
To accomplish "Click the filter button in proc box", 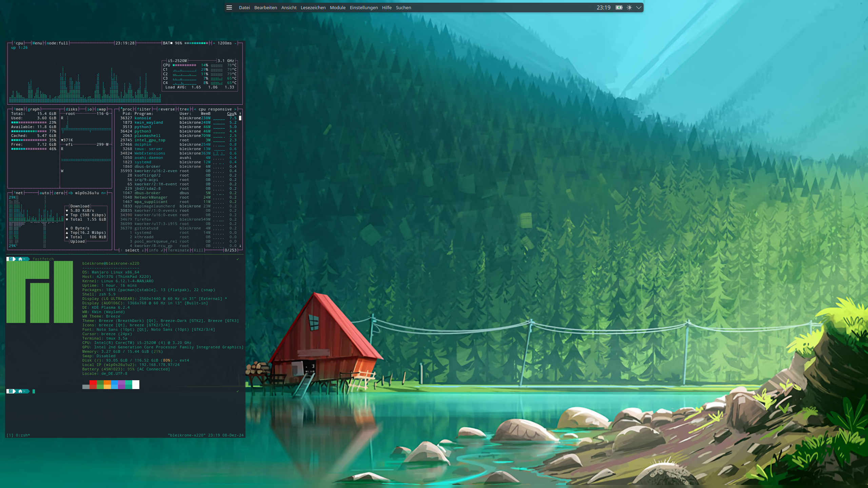I will pos(144,109).
